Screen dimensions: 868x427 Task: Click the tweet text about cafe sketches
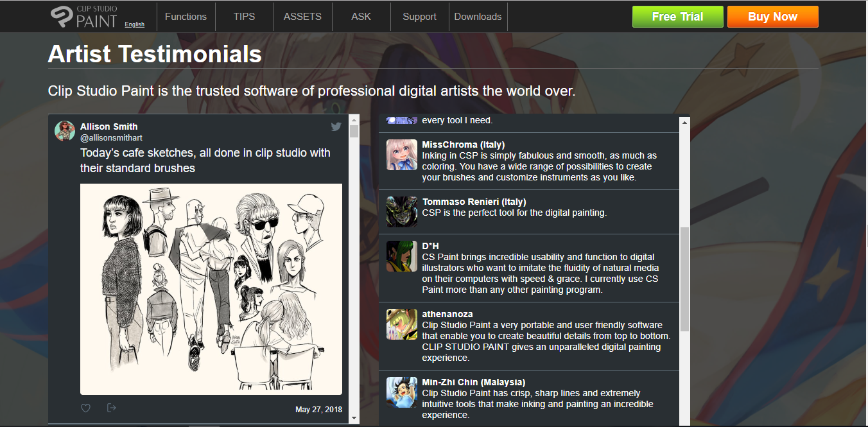pos(205,161)
